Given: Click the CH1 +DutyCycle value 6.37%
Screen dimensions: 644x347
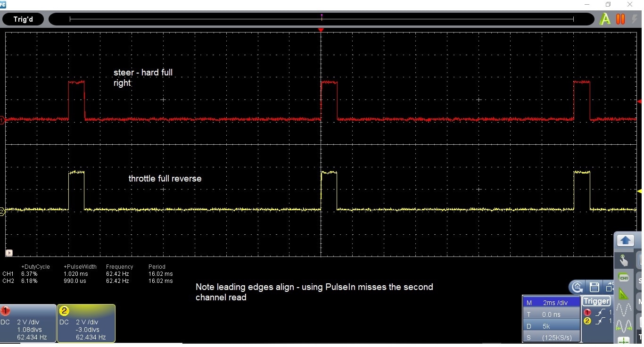Looking at the screenshot, I should click(29, 274).
